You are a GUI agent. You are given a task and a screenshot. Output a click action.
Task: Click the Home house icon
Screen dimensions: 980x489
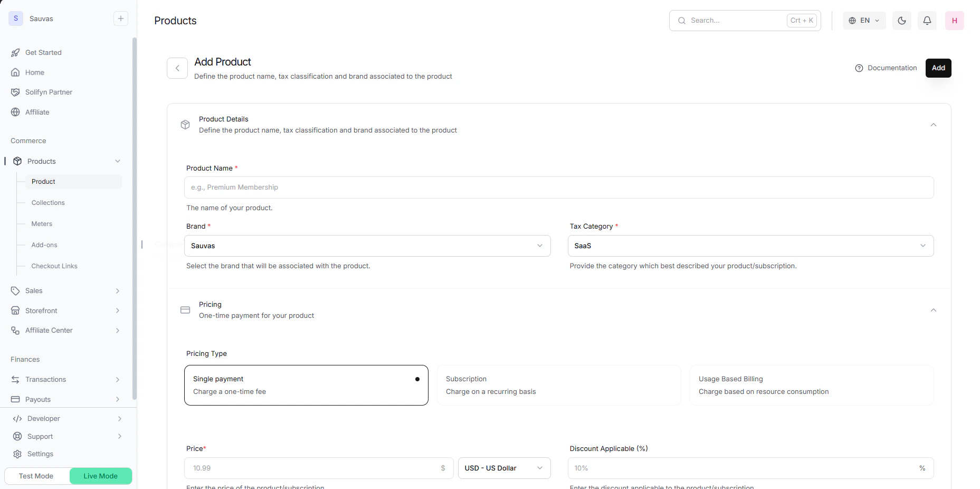click(15, 72)
